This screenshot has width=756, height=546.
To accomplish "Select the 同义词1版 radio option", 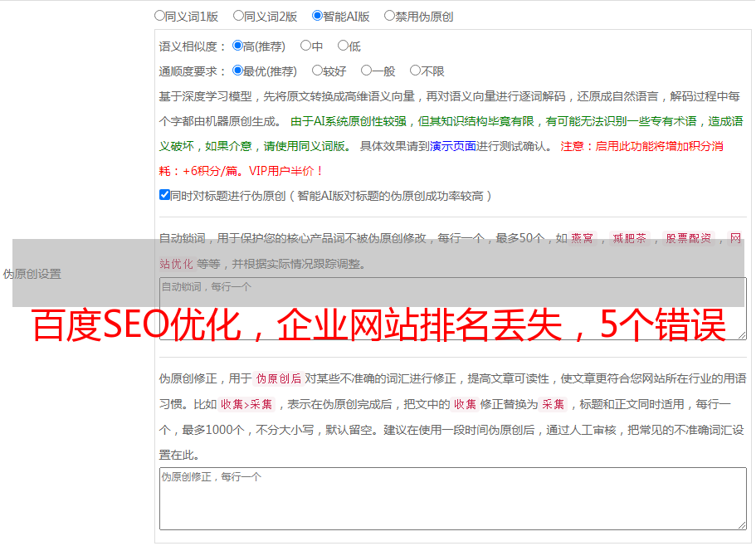I will point(159,16).
